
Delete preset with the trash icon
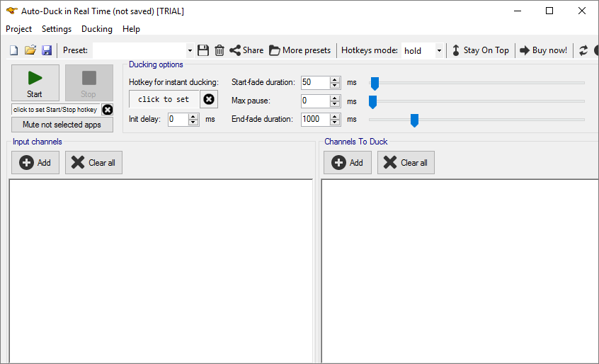tap(219, 50)
